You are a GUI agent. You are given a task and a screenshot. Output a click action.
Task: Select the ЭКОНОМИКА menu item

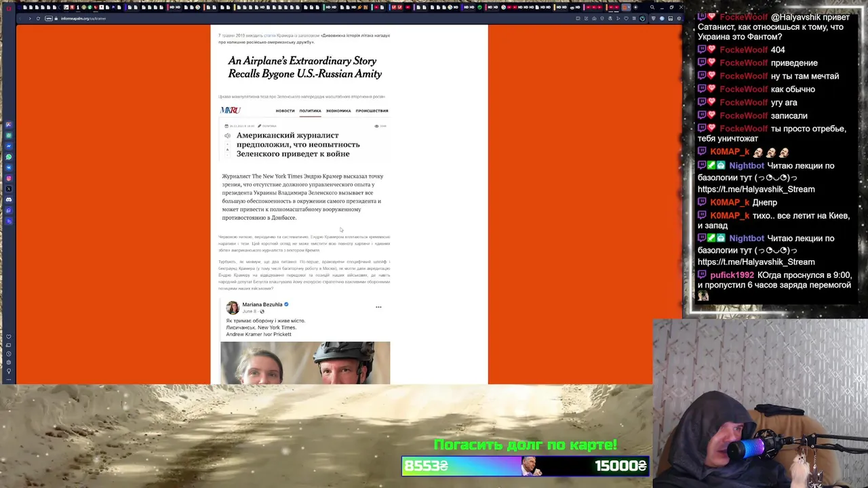pyautogui.click(x=338, y=110)
